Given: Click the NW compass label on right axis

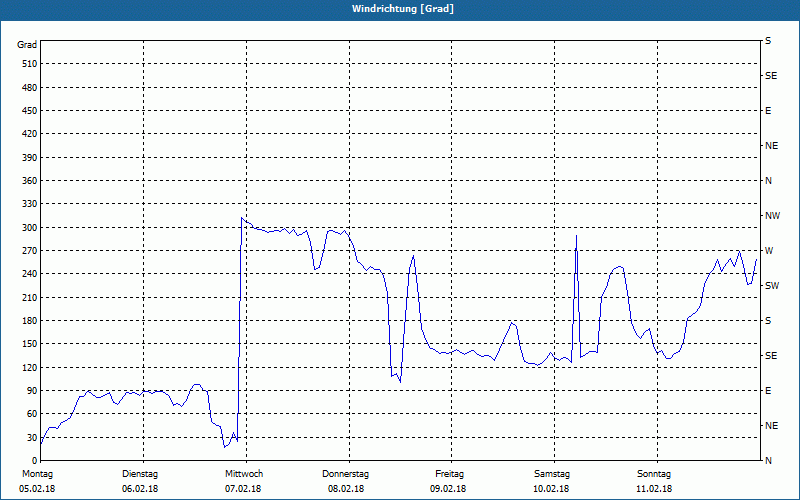Looking at the screenshot, I should [x=773, y=216].
